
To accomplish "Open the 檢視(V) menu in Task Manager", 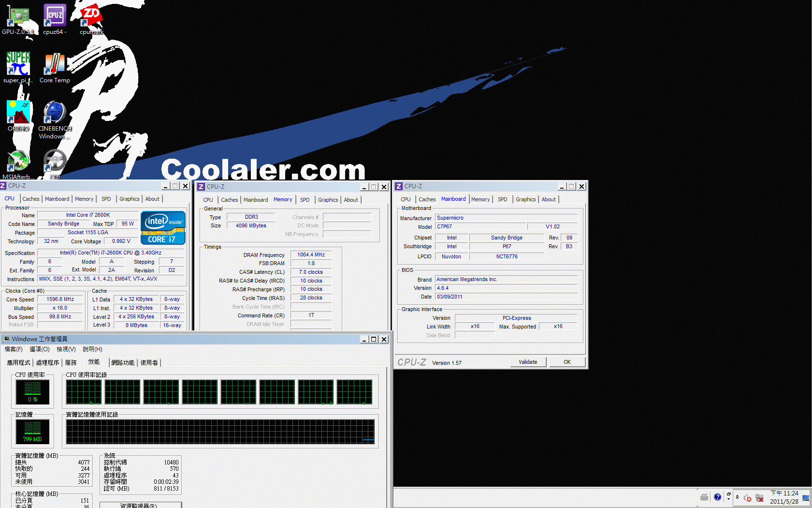I will point(66,349).
